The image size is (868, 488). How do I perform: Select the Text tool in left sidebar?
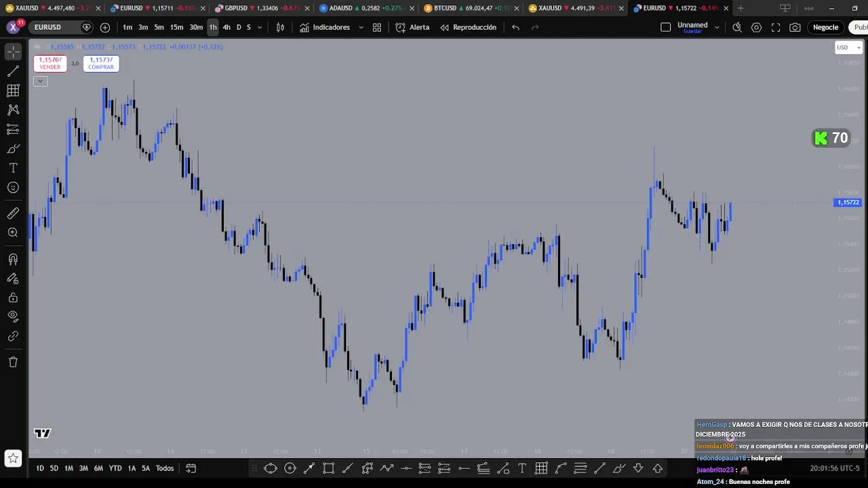click(x=13, y=168)
